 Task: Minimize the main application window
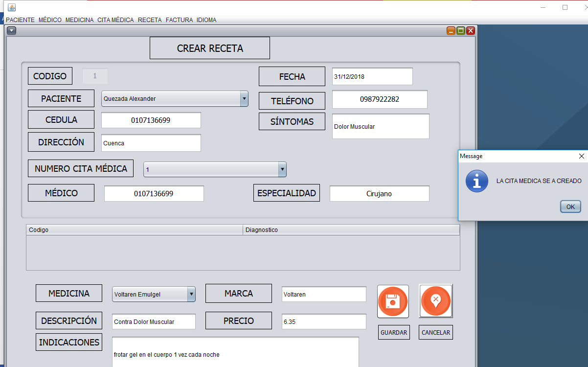coord(543,7)
